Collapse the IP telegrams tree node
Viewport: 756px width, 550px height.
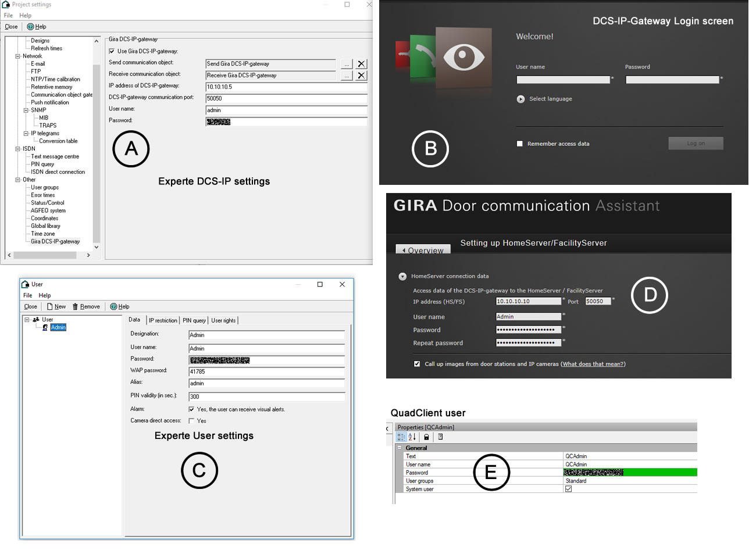tap(26, 133)
